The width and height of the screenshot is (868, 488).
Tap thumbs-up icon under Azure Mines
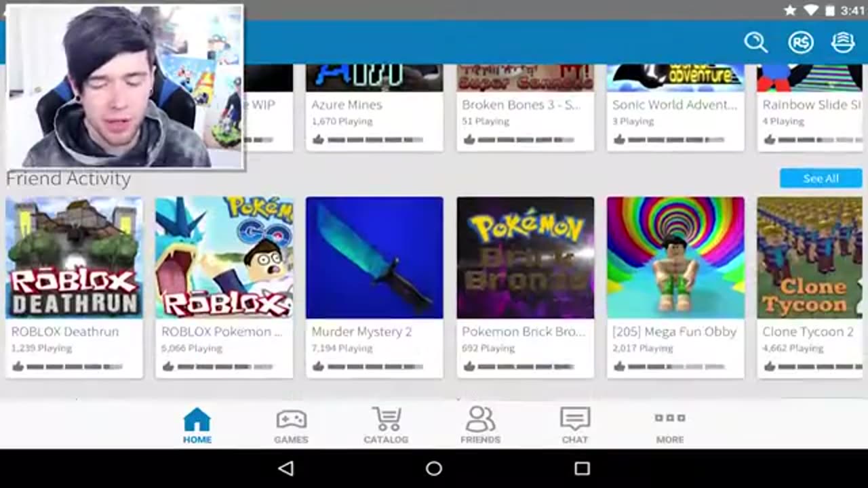318,140
